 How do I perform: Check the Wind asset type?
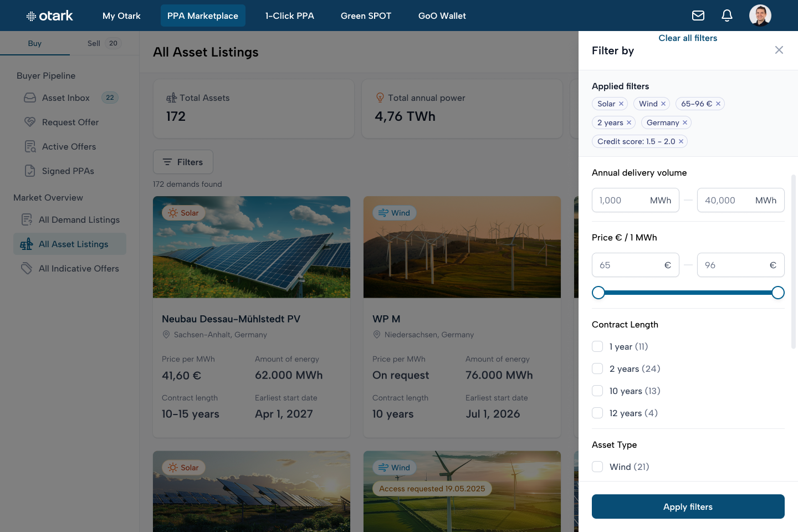pyautogui.click(x=597, y=467)
